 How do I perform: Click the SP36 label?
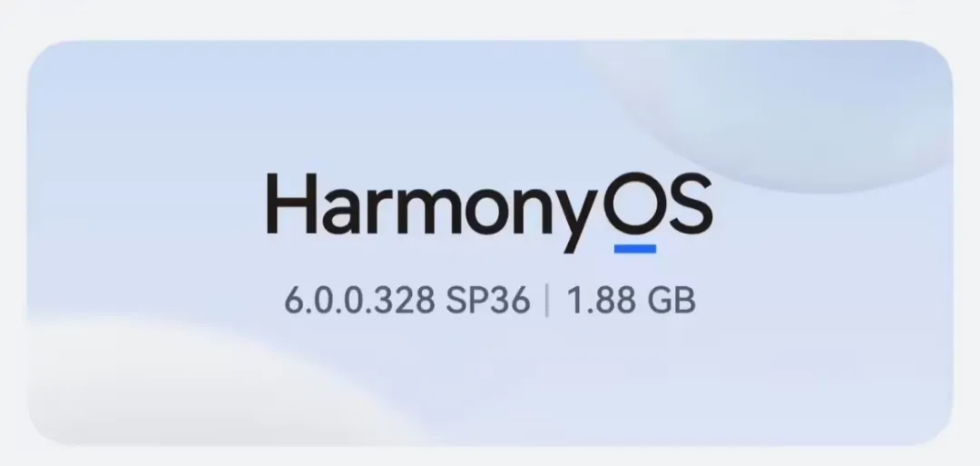(487, 301)
